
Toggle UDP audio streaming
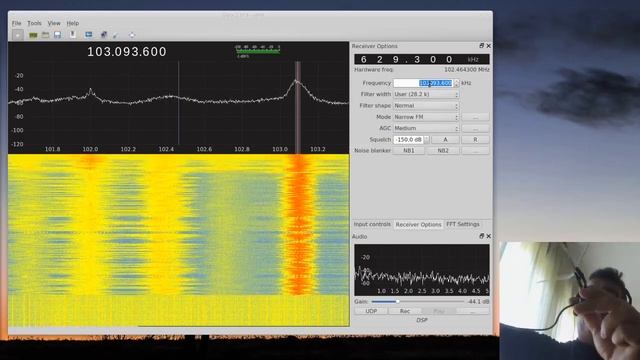(371, 311)
